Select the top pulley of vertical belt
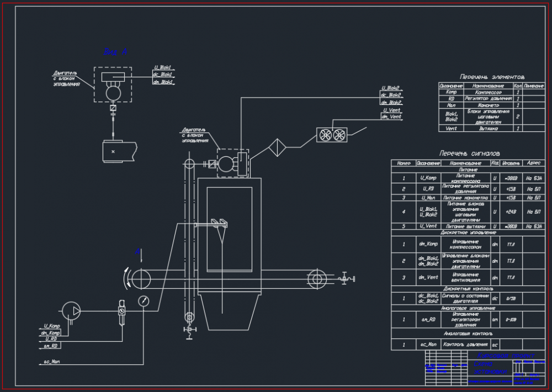 (x=189, y=164)
